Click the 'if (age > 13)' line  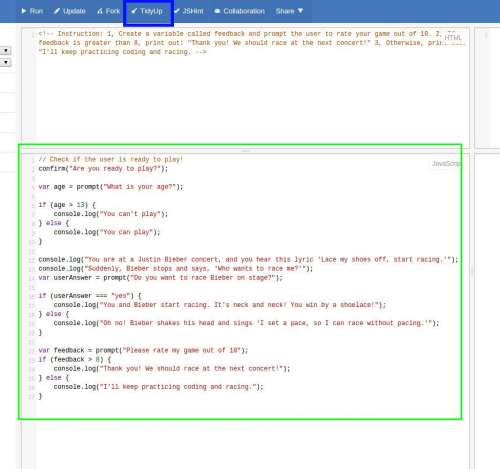(67, 205)
